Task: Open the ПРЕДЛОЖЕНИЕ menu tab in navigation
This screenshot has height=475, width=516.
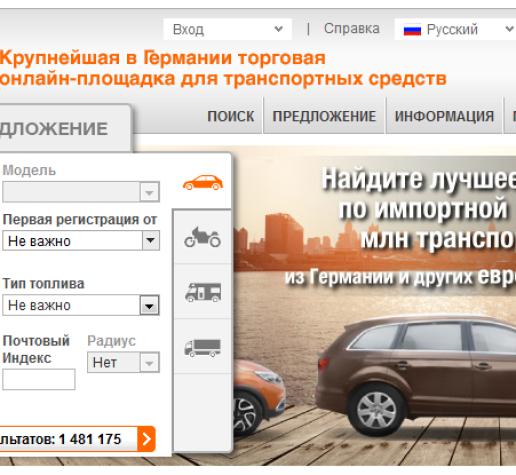Action: pyautogui.click(x=324, y=116)
